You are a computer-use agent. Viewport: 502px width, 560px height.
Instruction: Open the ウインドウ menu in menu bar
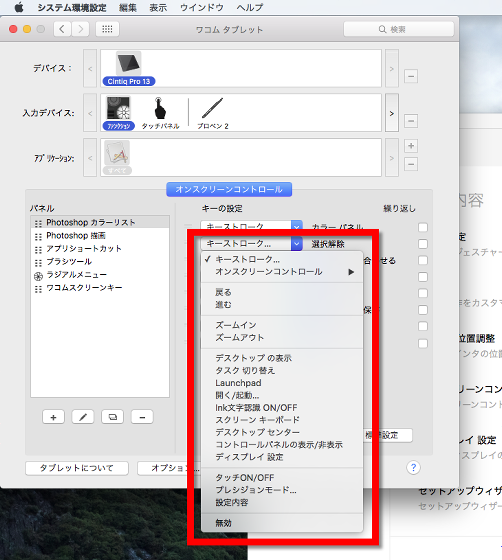click(x=202, y=8)
